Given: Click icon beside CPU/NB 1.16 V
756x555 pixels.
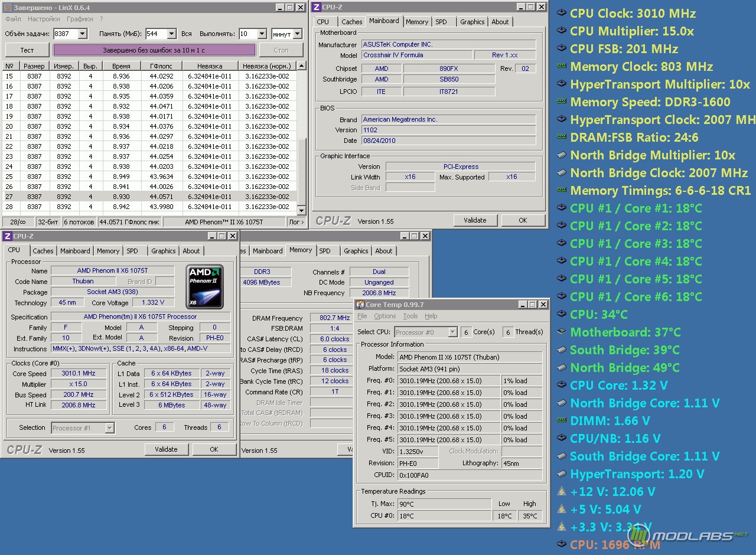Looking at the screenshot, I should (562, 438).
